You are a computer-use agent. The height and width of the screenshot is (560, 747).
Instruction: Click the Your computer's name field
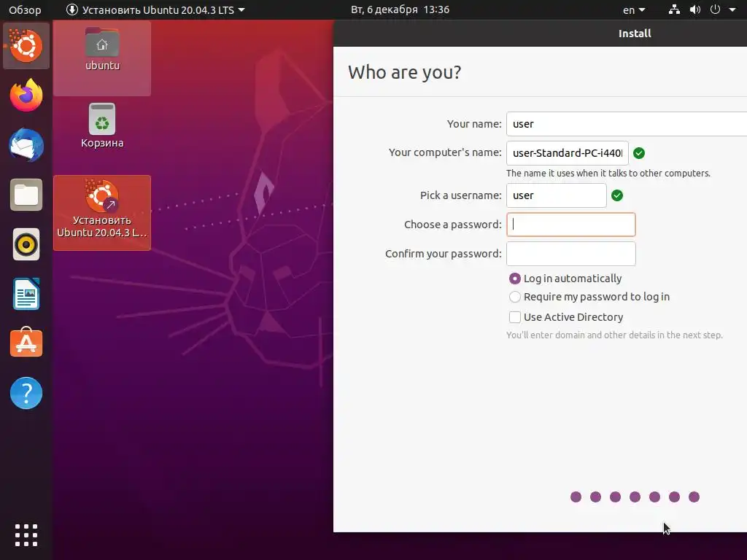pyautogui.click(x=568, y=153)
